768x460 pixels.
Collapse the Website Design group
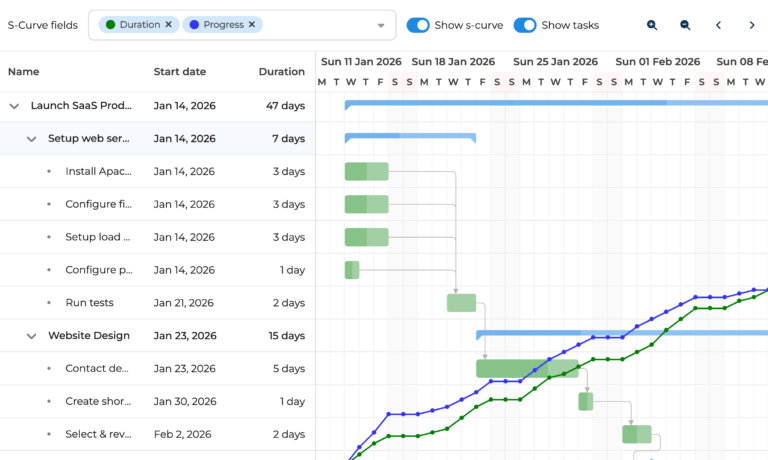(x=31, y=336)
